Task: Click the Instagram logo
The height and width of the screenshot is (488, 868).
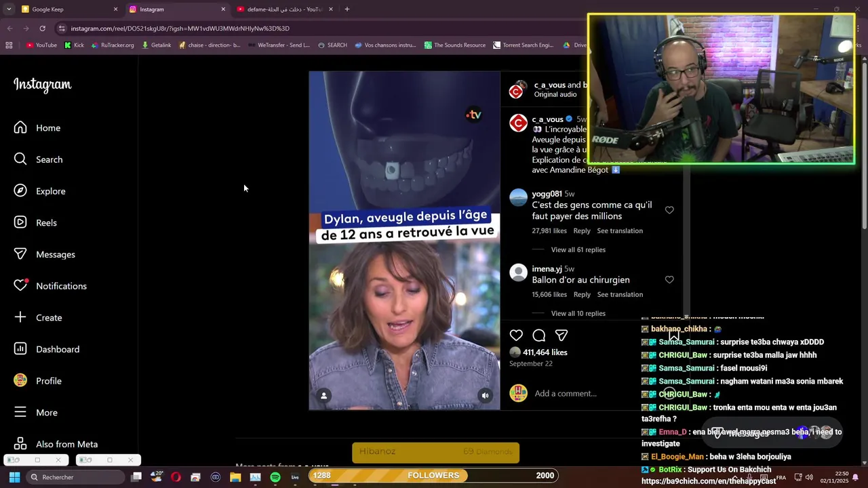Action: tap(43, 85)
